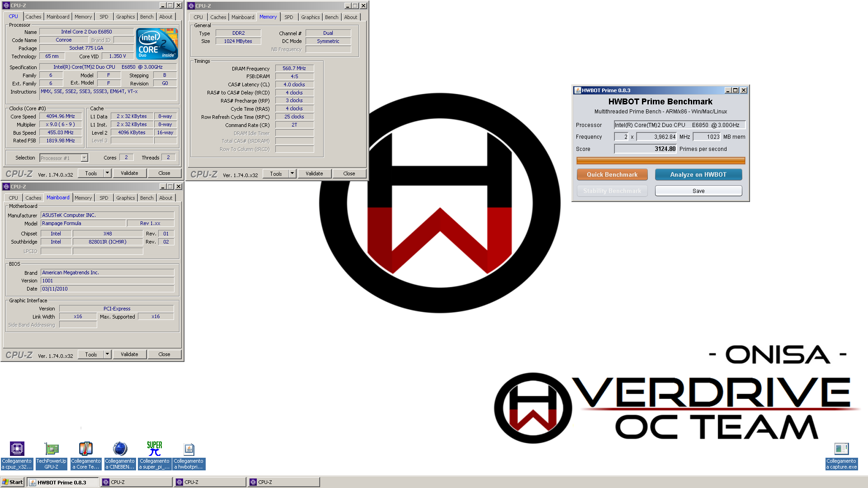The image size is (868, 488).
Task: Click the Processor field in HWBOT Prime
Action: tap(679, 125)
